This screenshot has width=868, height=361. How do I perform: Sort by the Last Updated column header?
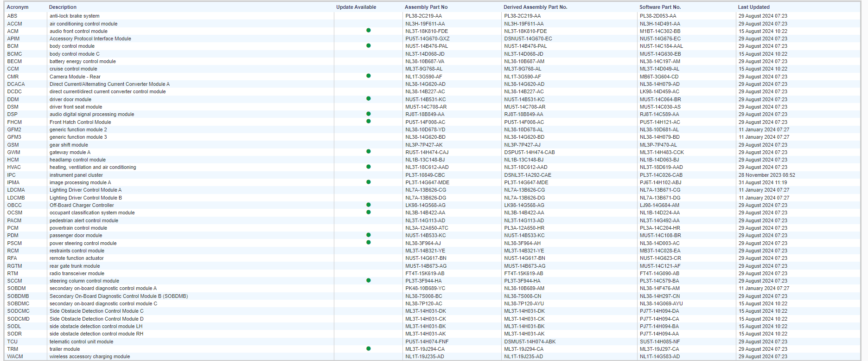[753, 7]
